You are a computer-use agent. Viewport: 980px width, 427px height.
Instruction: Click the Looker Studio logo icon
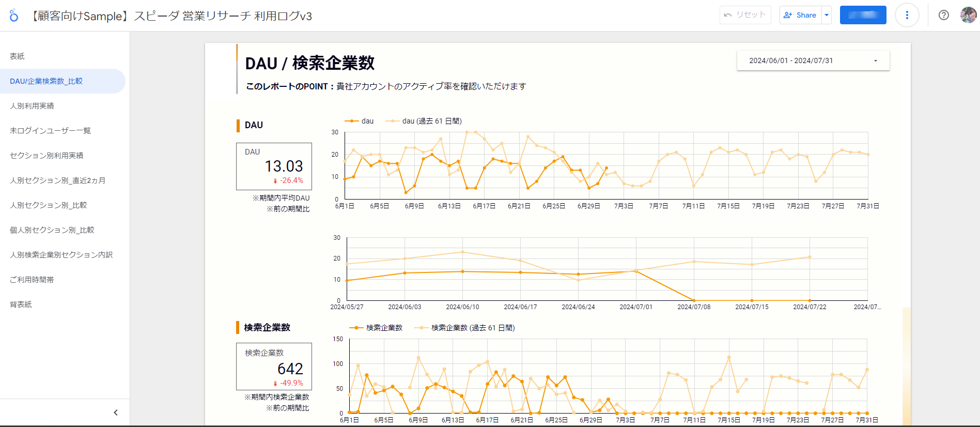tap(14, 16)
